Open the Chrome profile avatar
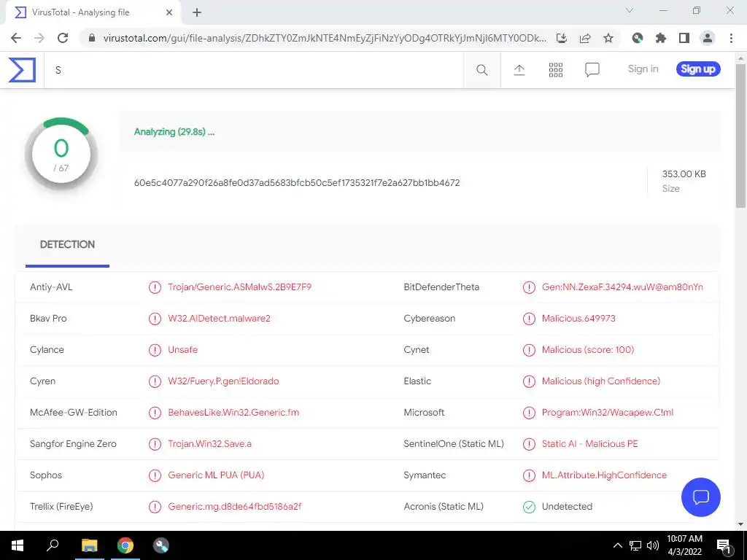Screen dimensions: 747x560 tap(708, 38)
